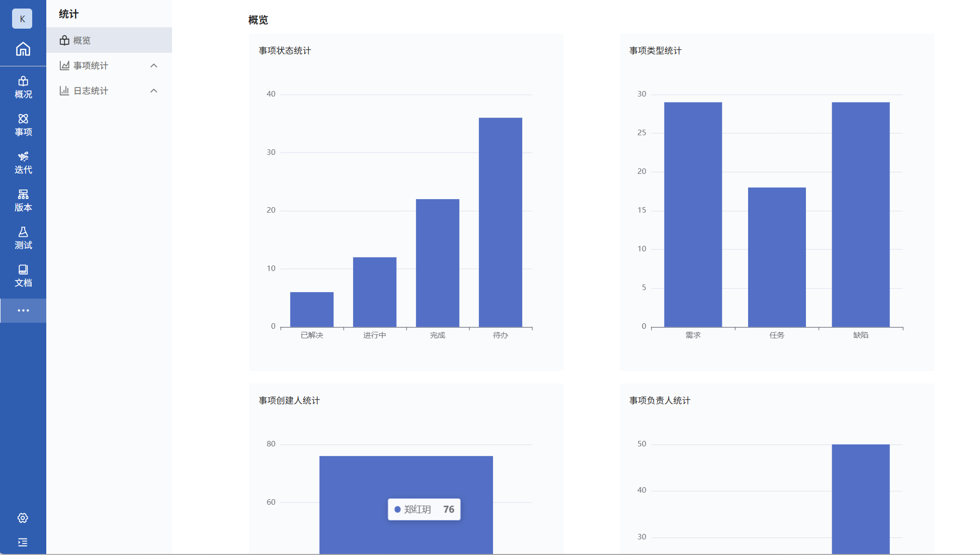Image resolution: width=980 pixels, height=555 pixels.
Task: Collapse the sidebar with bottom toggle icon
Action: pyautogui.click(x=23, y=542)
